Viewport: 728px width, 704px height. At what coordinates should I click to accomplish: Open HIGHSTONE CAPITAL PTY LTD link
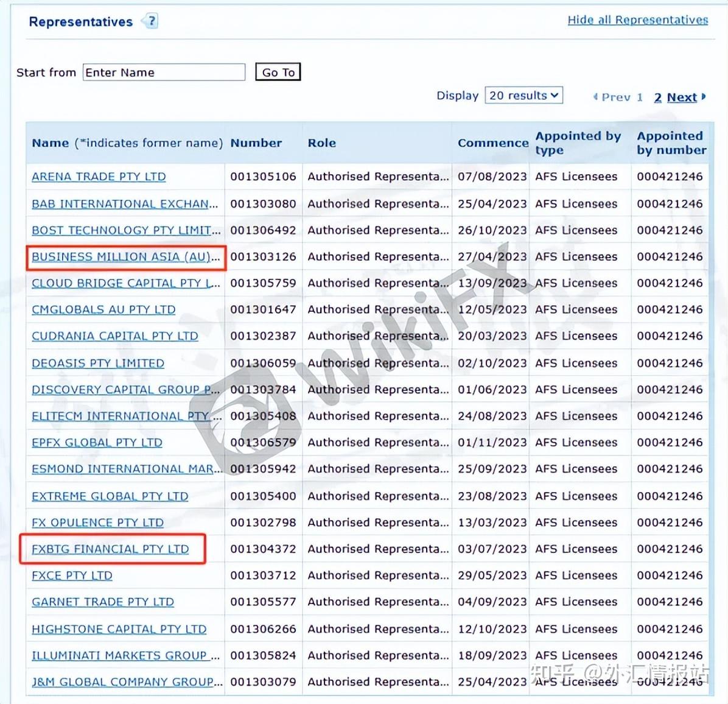119,629
